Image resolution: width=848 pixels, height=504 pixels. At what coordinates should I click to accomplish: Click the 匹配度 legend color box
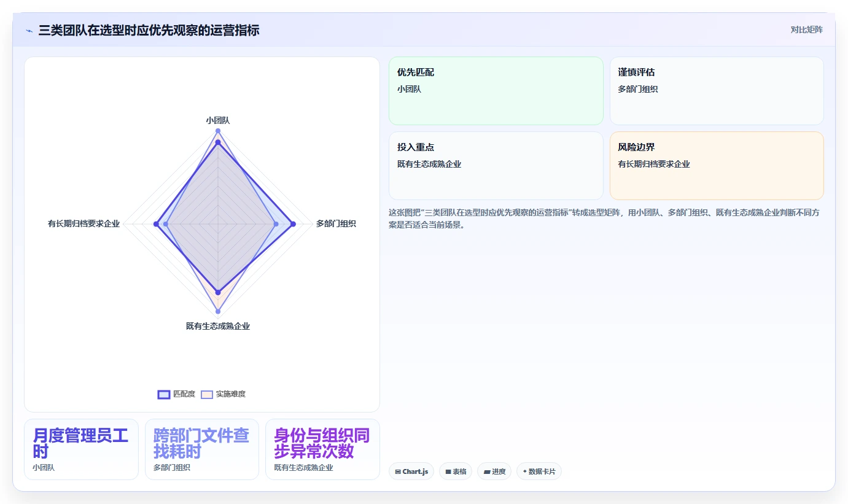tap(164, 394)
